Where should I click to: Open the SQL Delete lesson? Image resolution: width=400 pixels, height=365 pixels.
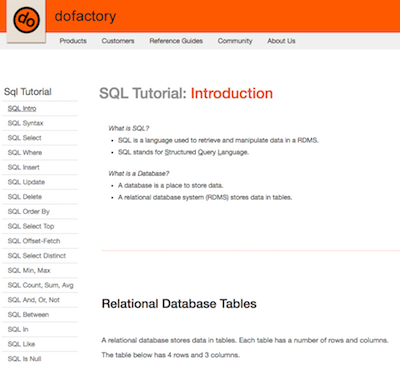pyautogui.click(x=25, y=197)
